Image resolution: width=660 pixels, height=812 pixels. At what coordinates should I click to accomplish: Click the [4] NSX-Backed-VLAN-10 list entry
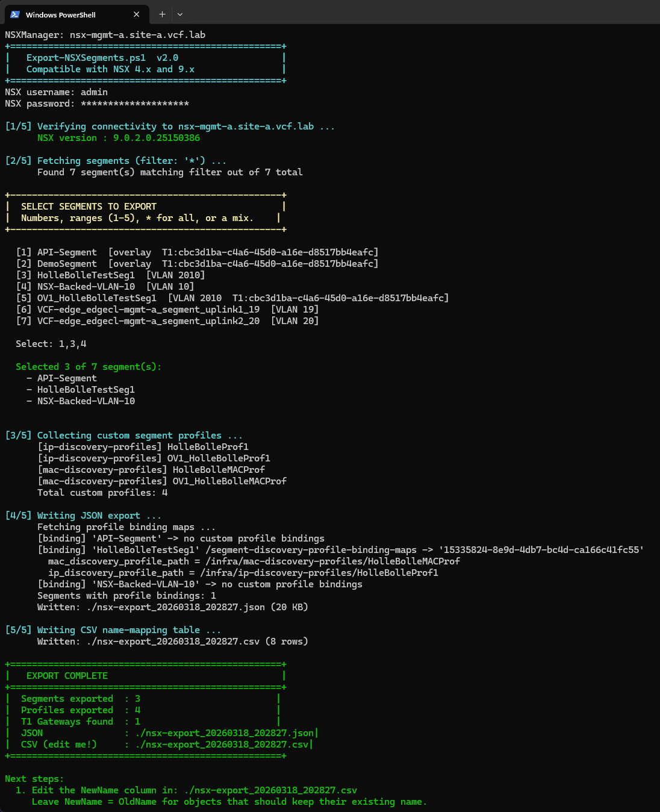[105, 287]
